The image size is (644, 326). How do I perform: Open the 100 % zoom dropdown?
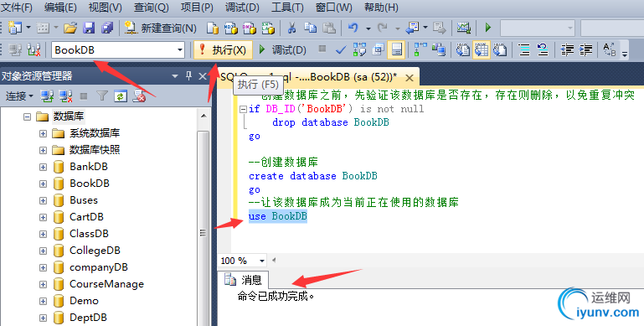point(261,261)
